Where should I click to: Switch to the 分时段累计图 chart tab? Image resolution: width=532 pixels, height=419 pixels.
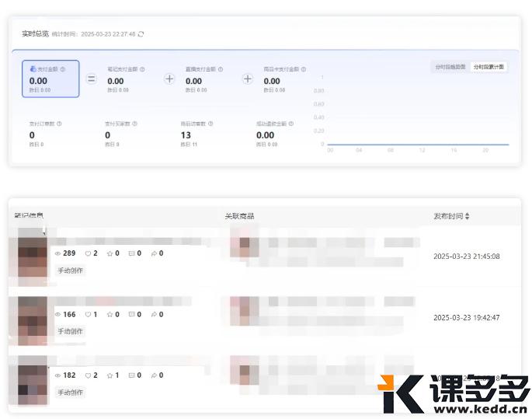pos(489,67)
